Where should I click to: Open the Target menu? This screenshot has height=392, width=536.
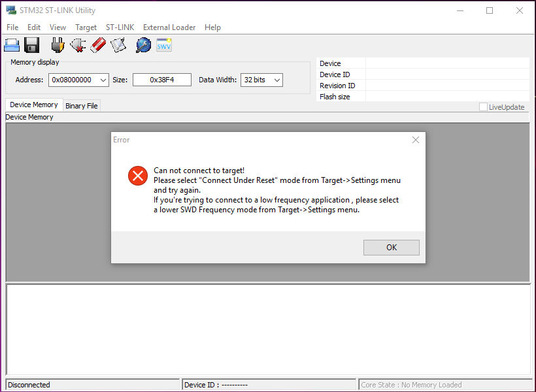(x=86, y=27)
